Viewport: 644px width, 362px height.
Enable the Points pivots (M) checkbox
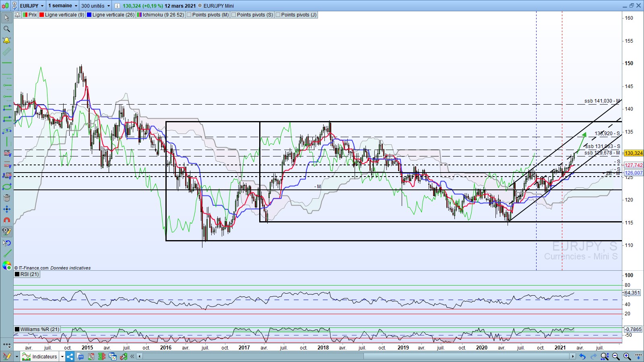[189, 15]
